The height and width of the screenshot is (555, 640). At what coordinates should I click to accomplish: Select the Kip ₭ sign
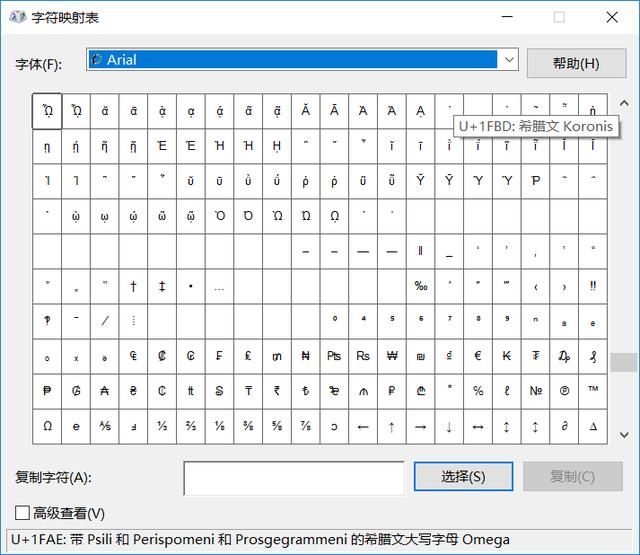[x=507, y=356]
